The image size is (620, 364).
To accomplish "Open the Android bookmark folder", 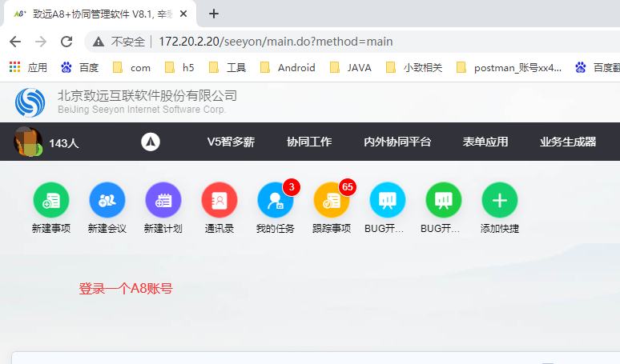I will (288, 67).
